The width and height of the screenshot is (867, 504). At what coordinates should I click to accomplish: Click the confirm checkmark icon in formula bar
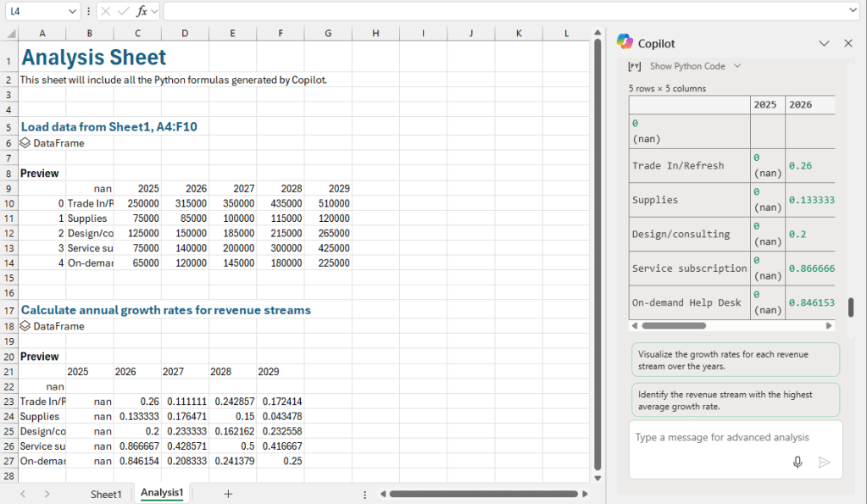[124, 11]
